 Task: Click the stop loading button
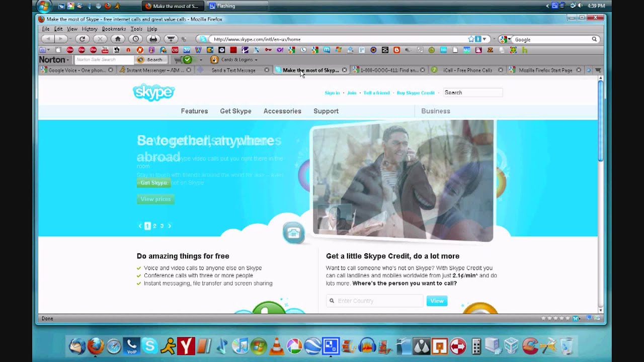[x=100, y=39]
